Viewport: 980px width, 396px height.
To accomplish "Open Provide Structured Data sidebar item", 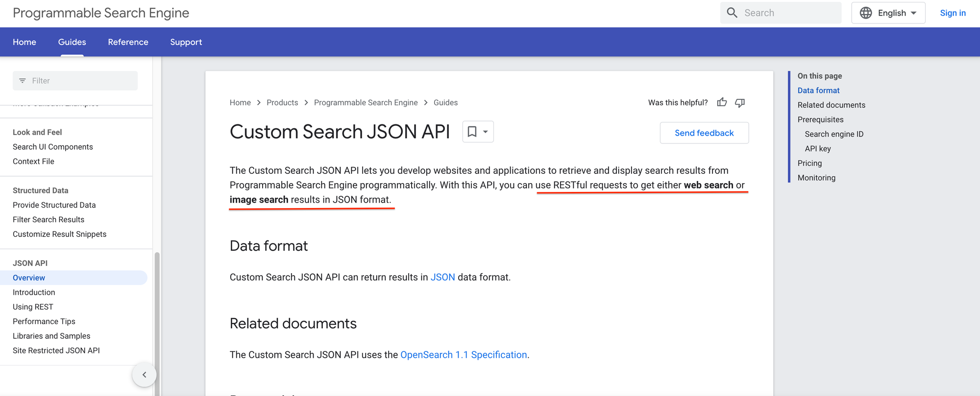I will click(54, 205).
